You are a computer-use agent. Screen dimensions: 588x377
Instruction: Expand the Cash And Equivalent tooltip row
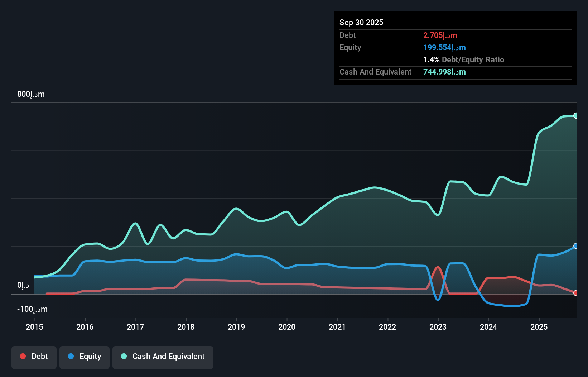pyautogui.click(x=375, y=72)
